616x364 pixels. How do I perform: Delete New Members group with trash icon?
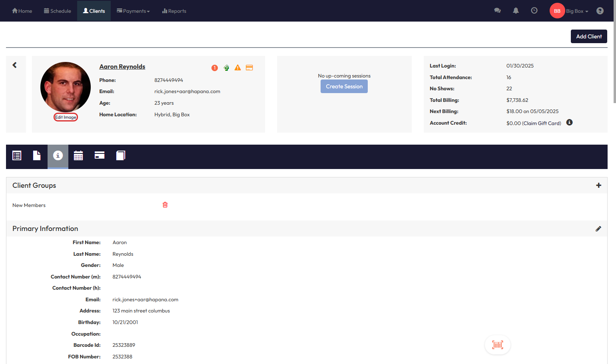pyautogui.click(x=165, y=205)
